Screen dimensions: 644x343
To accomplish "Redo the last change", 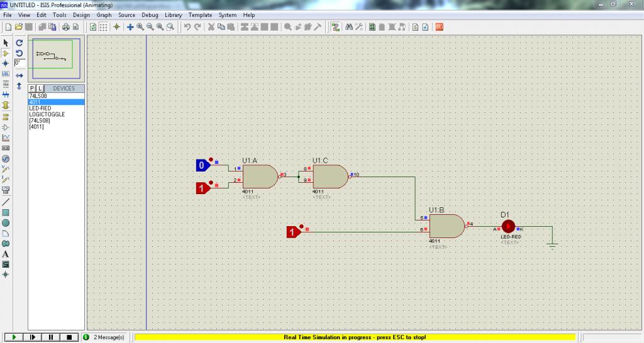I will 197,27.
